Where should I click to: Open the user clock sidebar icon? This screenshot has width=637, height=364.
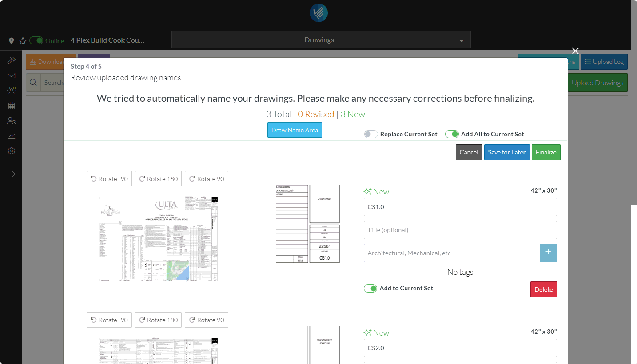12,121
